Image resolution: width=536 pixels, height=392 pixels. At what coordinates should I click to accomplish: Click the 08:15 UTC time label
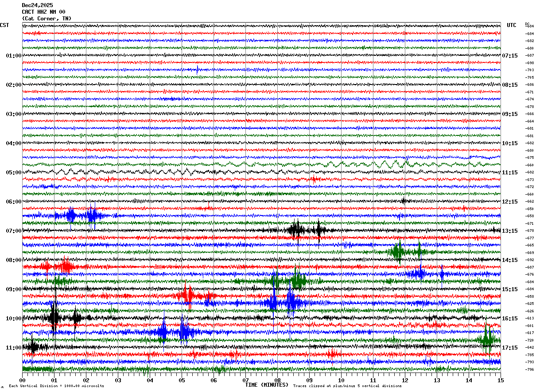(x=510, y=85)
